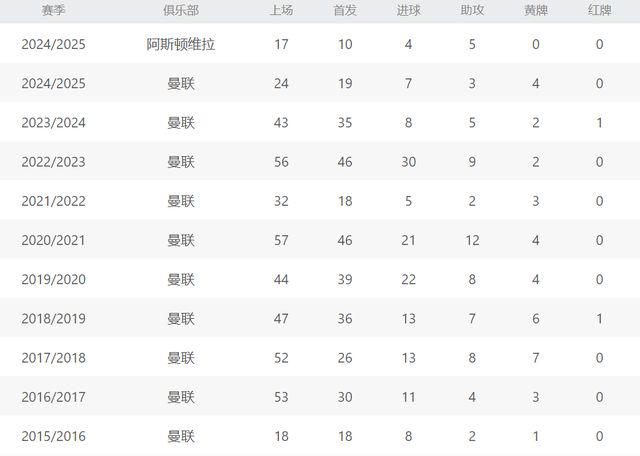640x456 pixels.
Task: Select the 2023/2024 season cell
Action: (x=54, y=123)
